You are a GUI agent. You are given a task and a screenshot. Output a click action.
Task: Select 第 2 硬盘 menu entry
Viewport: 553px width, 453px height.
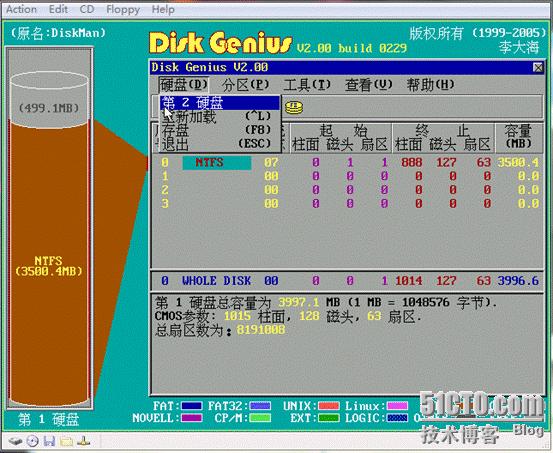pos(220,103)
